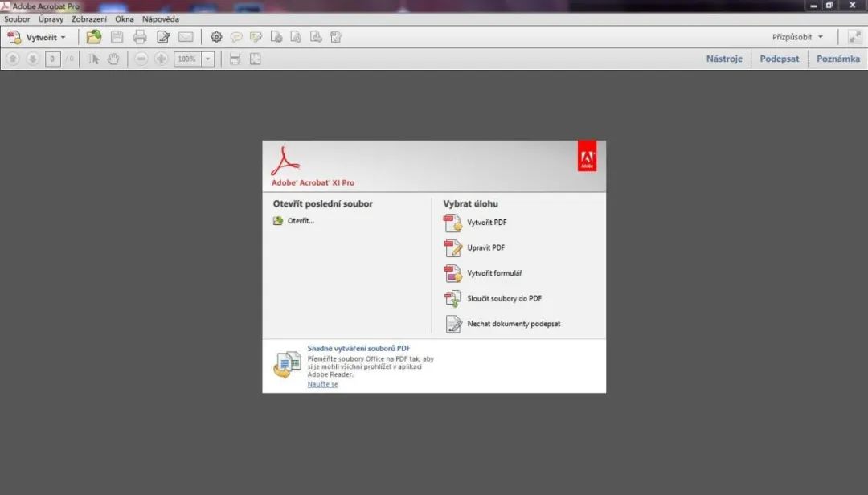Select the Hand pan tool
Screen dimensions: 868x495
pyautogui.click(x=113, y=59)
